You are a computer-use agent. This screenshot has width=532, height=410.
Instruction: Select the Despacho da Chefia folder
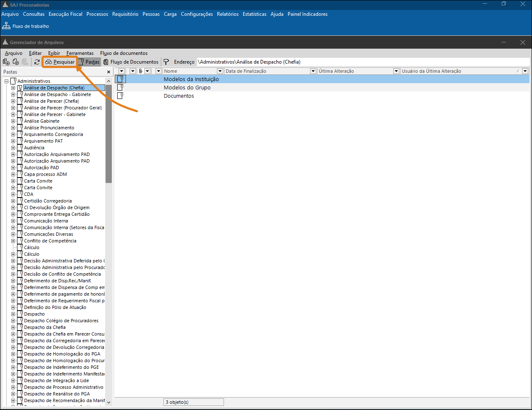click(44, 327)
